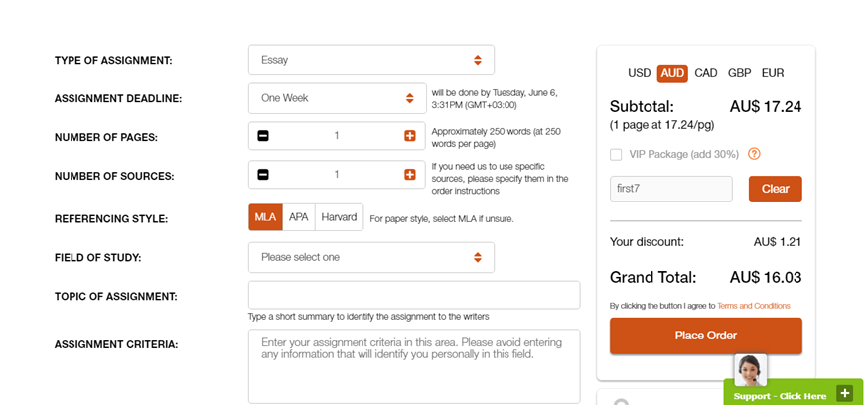Open the Field of Study dropdown

tap(370, 257)
